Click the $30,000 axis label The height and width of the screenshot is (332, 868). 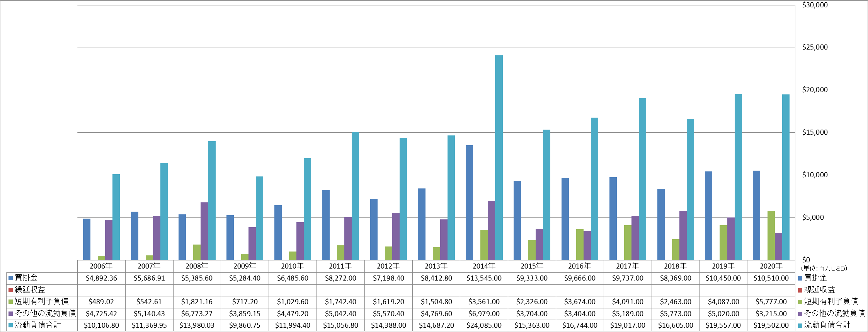click(x=815, y=5)
